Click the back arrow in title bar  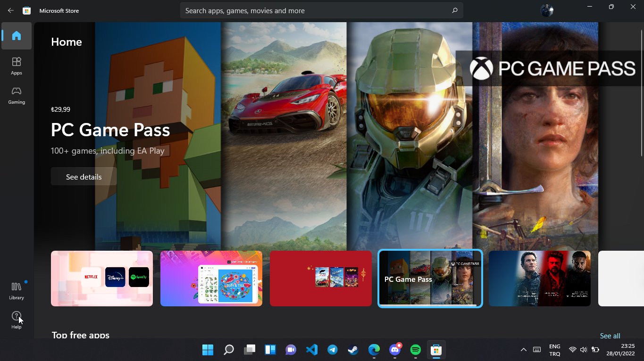tap(11, 10)
